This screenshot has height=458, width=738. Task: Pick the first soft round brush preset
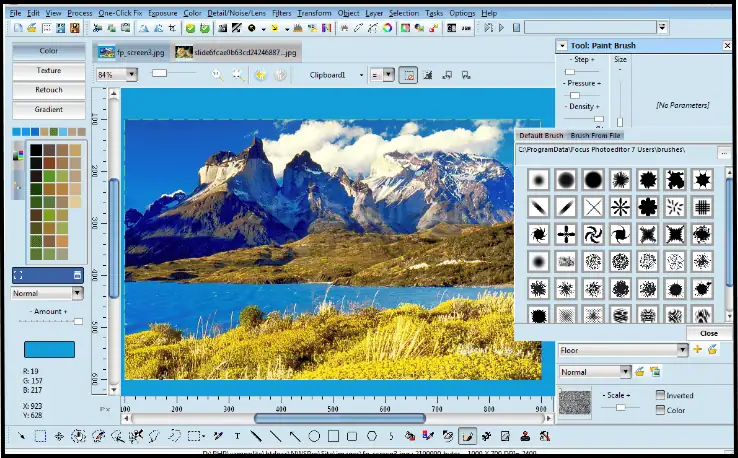(x=538, y=180)
